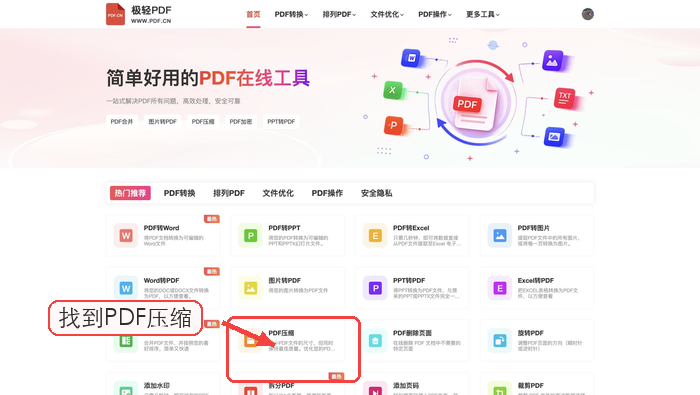Screen dimensions: 700x395
Task: Expand the PDF转换 menu in the top navigation
Action: tap(291, 14)
